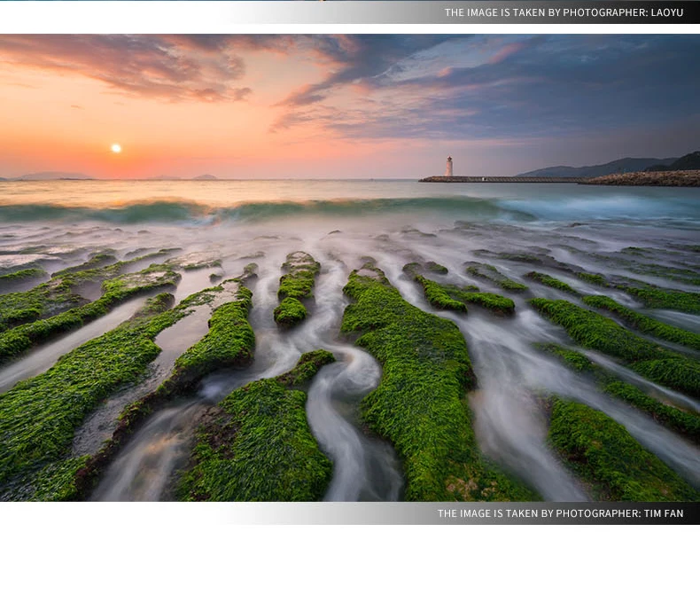Click the seaweed coast sunset photo
Screen dimensions: 700x610
(x=350, y=268)
